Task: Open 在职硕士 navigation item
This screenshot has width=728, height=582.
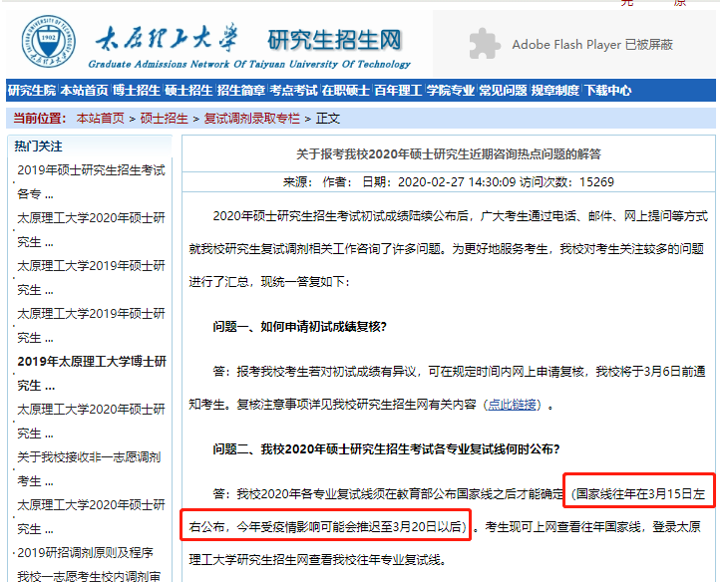Action: point(346,90)
